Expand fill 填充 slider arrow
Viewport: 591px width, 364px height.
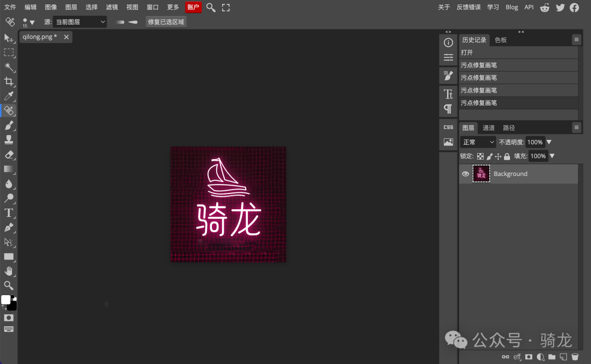[x=552, y=156]
